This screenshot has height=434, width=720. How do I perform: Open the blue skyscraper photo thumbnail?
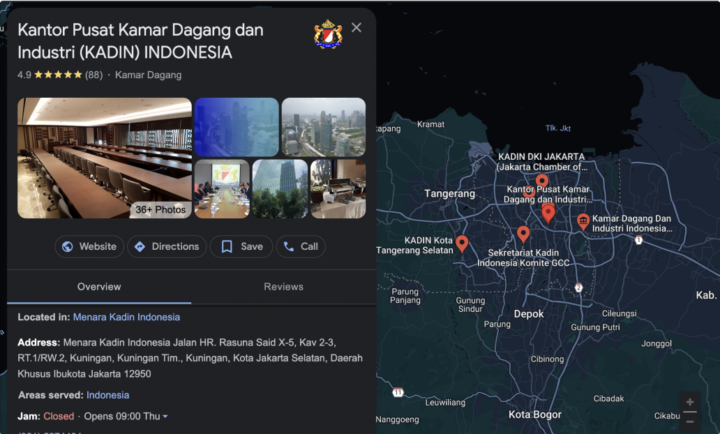[236, 127]
